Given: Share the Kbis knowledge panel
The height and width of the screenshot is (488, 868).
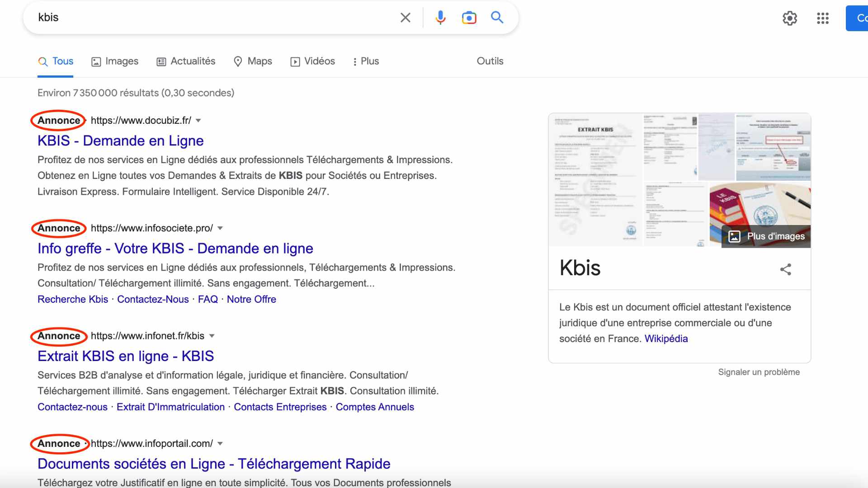Looking at the screenshot, I should click(786, 269).
